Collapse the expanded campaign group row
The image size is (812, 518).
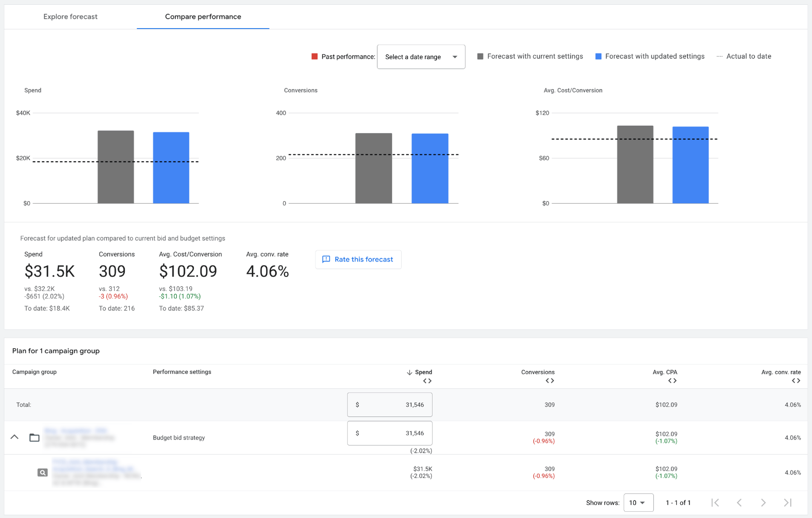[14, 437]
